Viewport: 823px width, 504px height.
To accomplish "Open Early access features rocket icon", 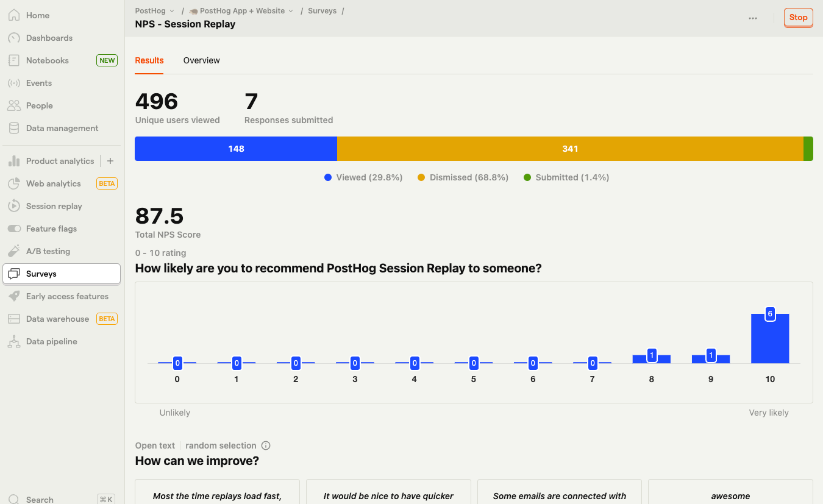I will point(14,296).
